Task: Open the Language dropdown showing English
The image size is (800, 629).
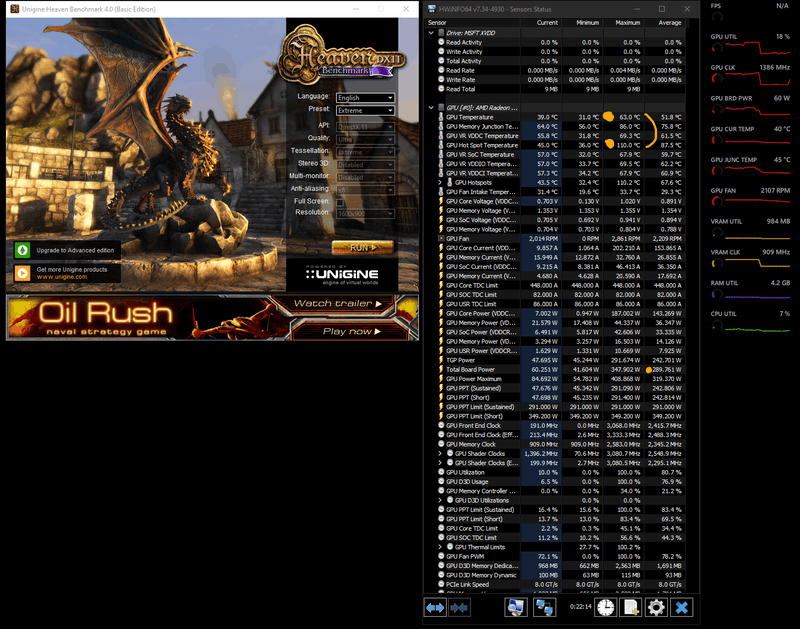Action: click(365, 97)
